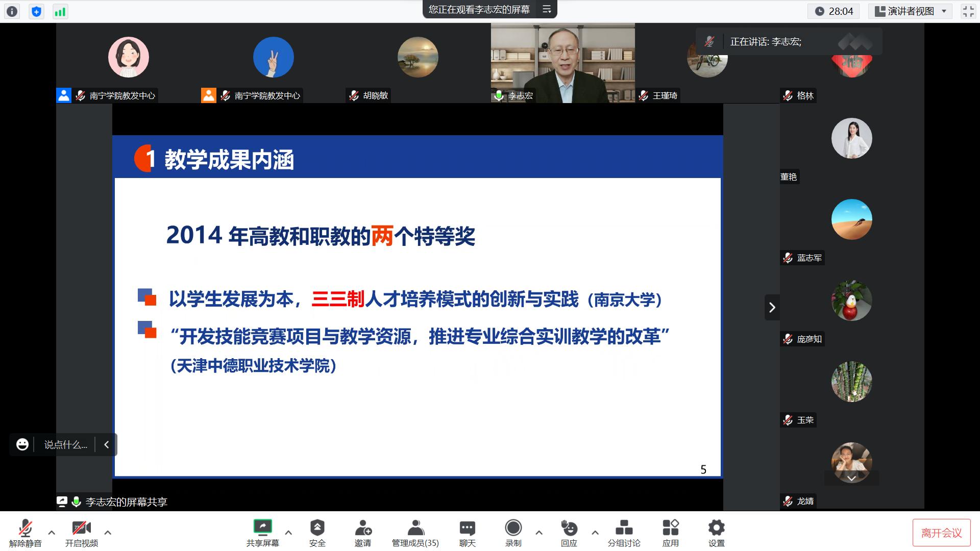Open the Speaker View (演讲者视图) dropdown

tap(911, 11)
